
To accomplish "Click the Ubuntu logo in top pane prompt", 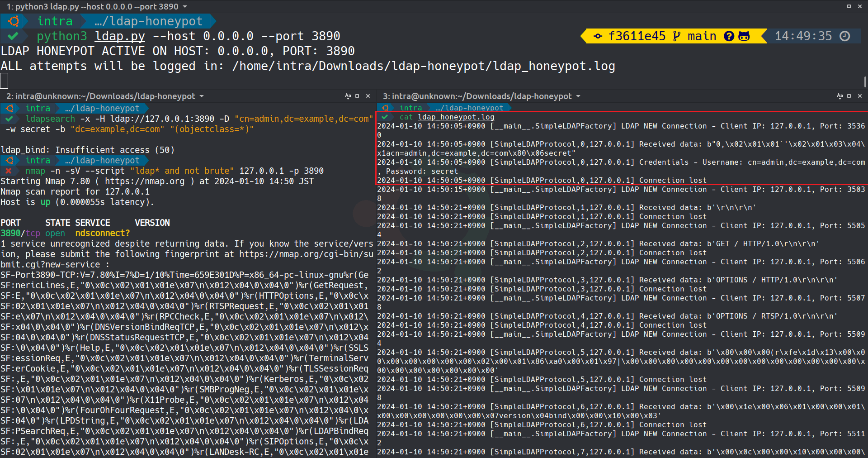I will point(14,21).
